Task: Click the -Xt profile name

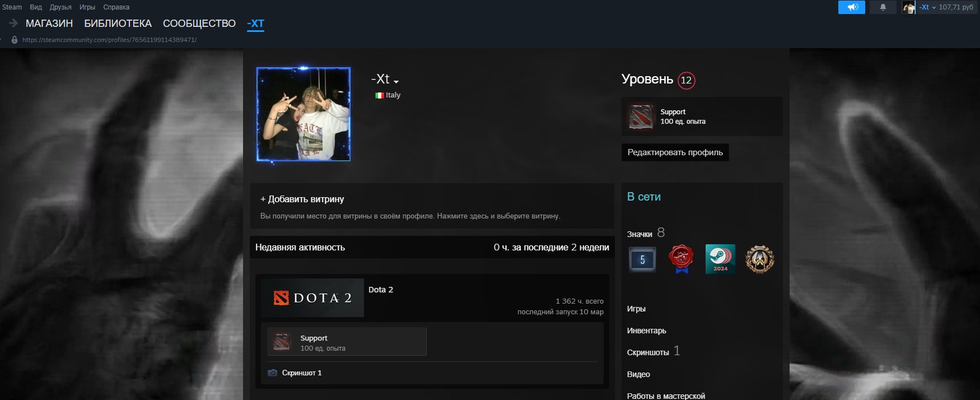Action: [x=380, y=79]
